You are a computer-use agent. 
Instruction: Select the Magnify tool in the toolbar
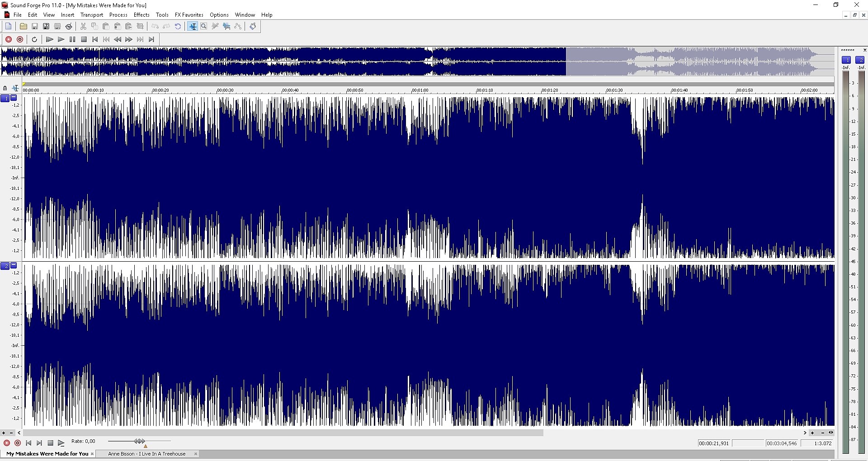204,26
